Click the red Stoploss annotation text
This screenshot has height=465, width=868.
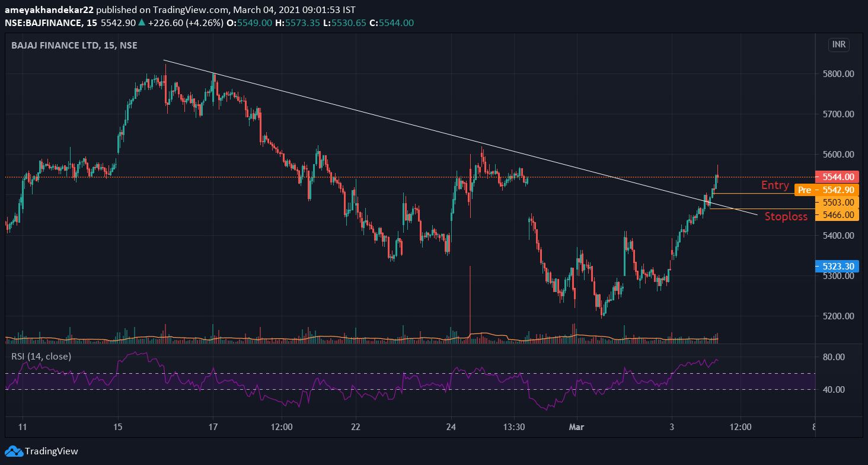[x=786, y=217]
